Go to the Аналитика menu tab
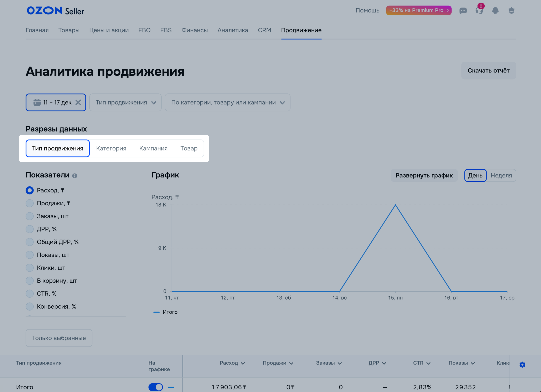This screenshot has height=392, width=541. [x=233, y=30]
